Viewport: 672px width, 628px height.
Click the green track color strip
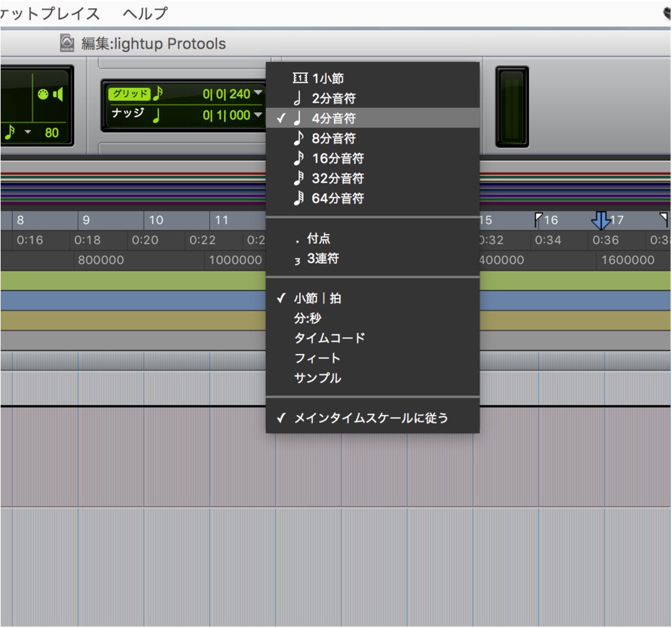(133, 281)
